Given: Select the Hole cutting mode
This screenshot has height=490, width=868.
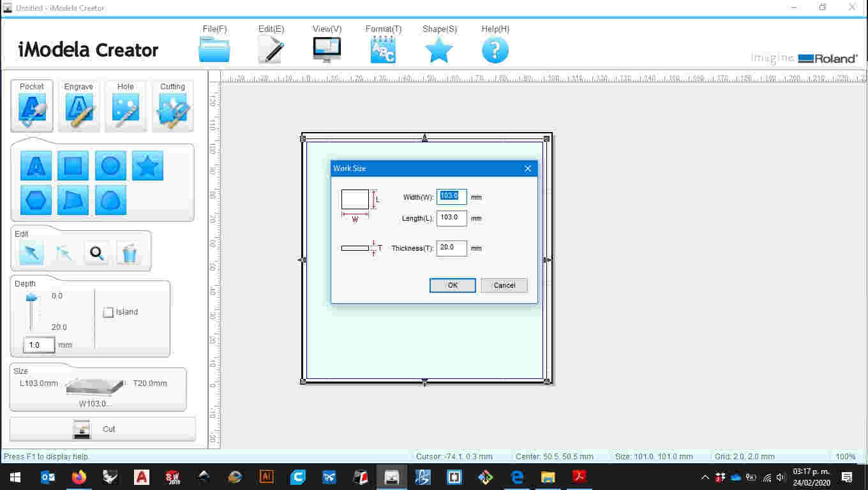Looking at the screenshot, I should click(x=126, y=106).
